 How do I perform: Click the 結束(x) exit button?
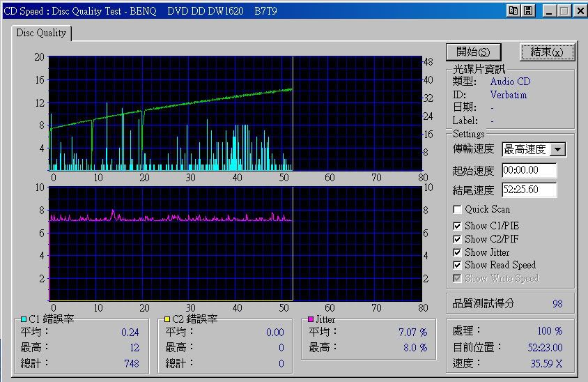(547, 52)
